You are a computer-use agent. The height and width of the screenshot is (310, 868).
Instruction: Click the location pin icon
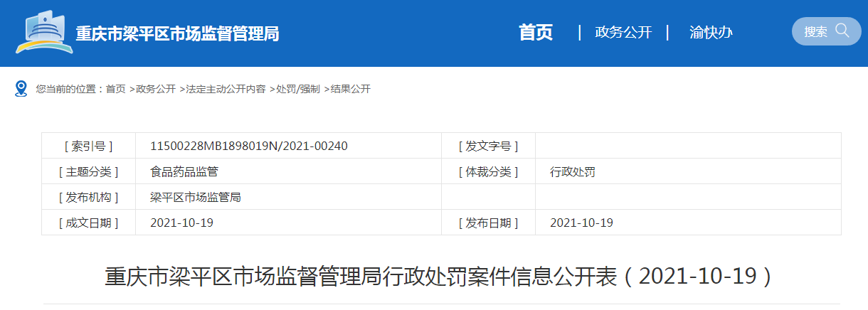point(21,89)
